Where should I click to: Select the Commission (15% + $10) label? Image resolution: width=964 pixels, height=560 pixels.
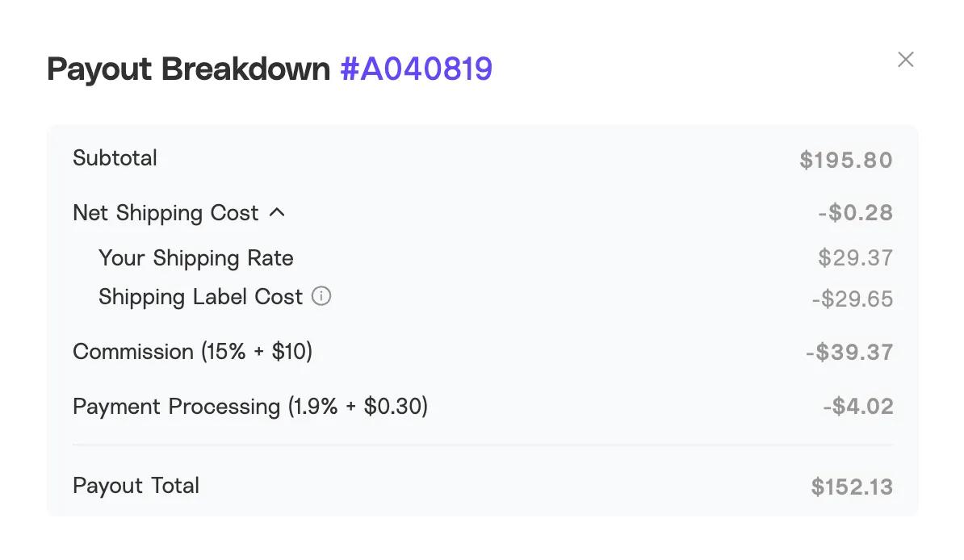click(x=193, y=351)
